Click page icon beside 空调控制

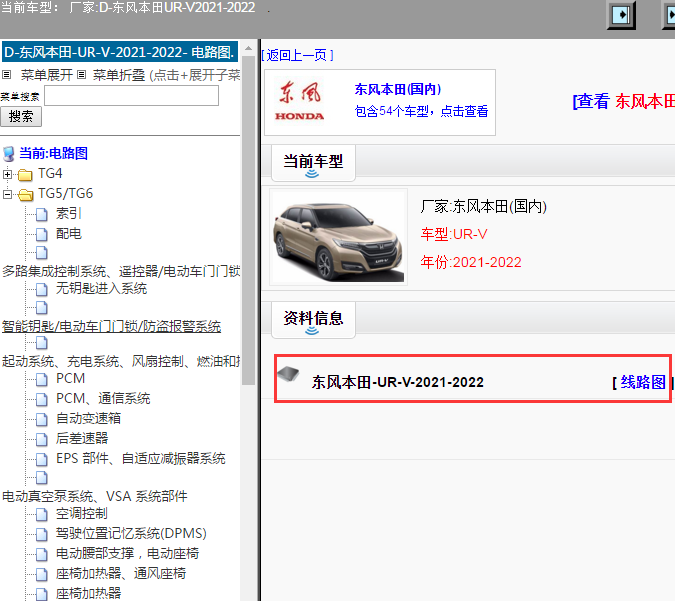pos(42,514)
